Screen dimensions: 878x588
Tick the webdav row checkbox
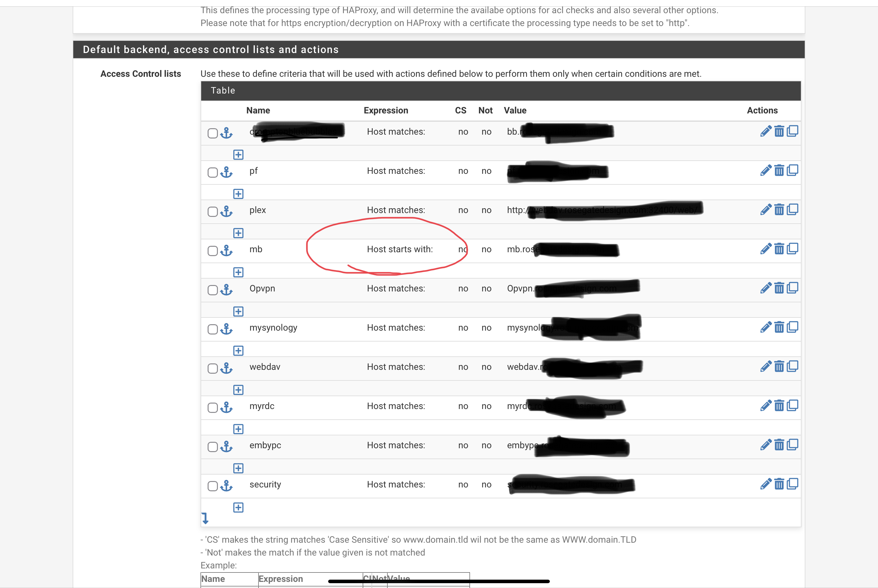213,368
